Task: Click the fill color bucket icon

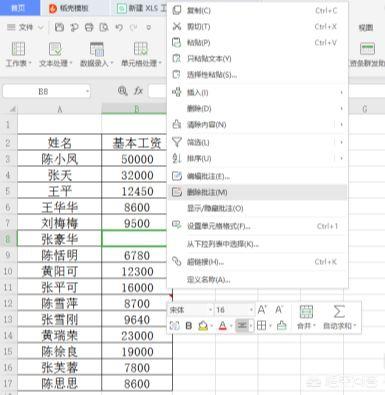Action: [203, 326]
